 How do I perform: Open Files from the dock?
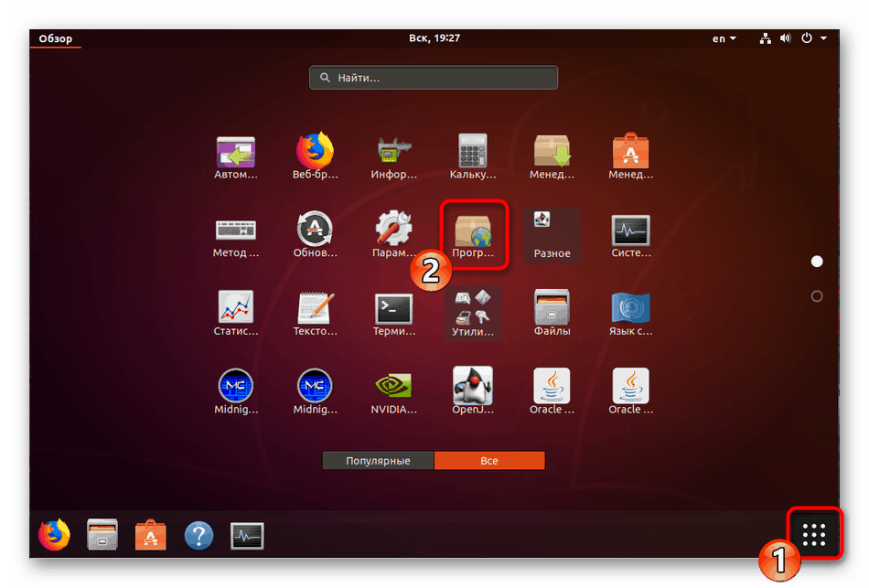[102, 535]
